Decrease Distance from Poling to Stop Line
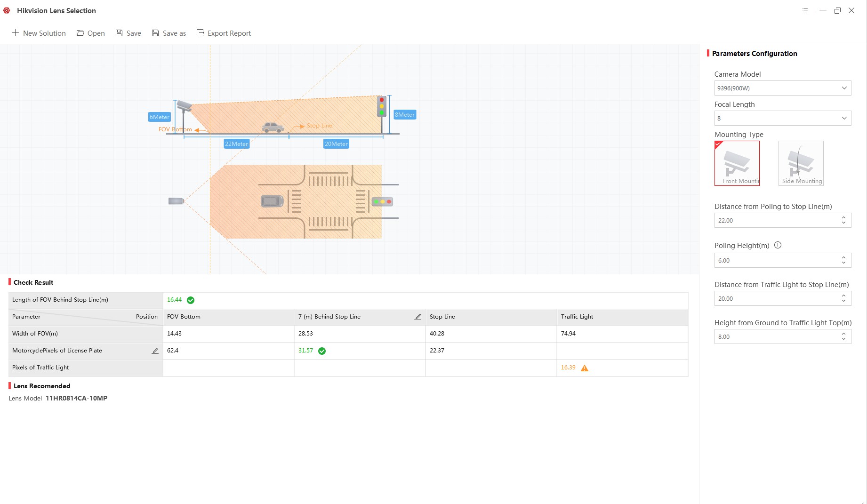 tap(843, 223)
